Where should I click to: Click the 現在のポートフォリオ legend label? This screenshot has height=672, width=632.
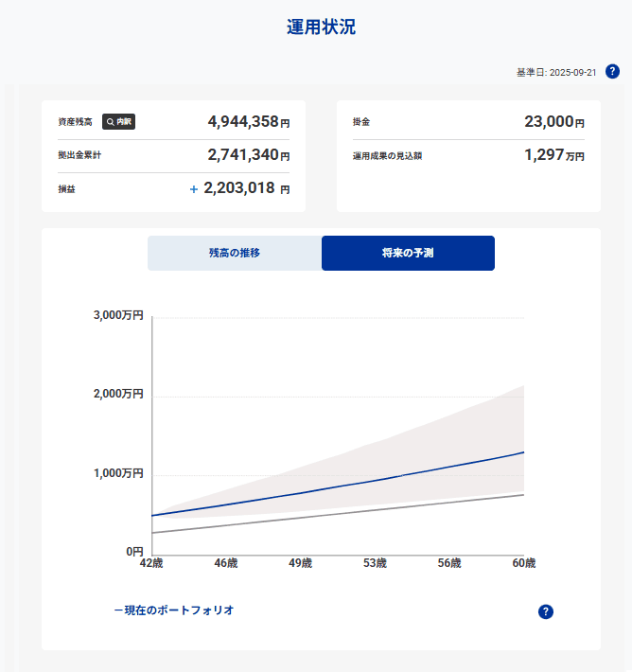click(174, 610)
